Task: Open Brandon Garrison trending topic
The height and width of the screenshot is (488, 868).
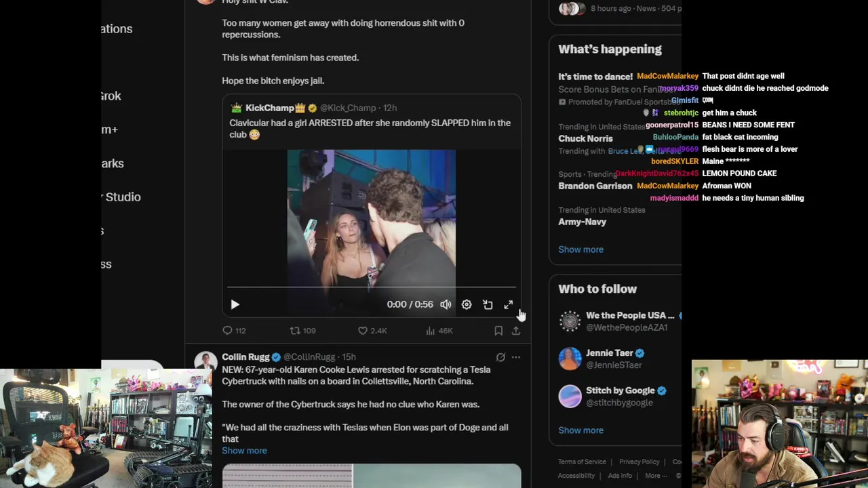Action: (x=595, y=186)
